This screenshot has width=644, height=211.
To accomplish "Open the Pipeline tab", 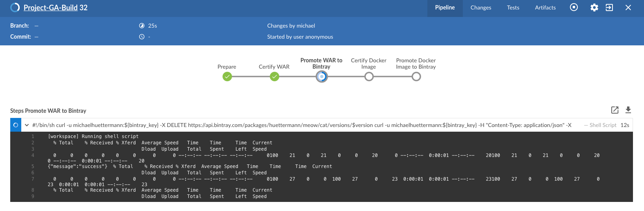I will click(x=445, y=7).
